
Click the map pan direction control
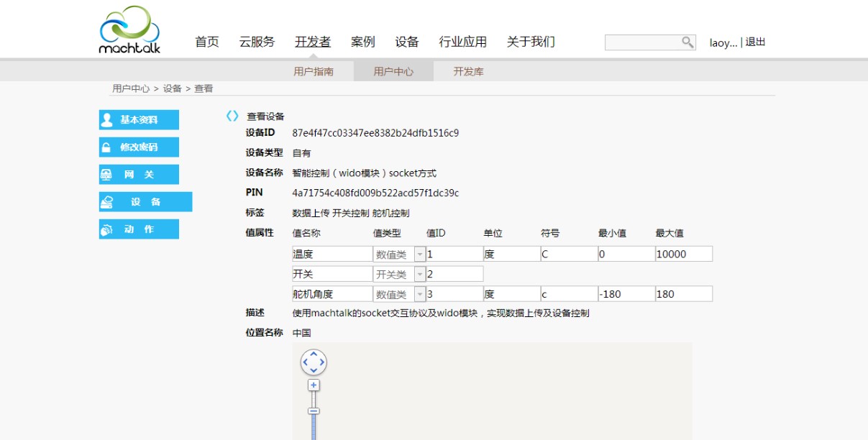point(314,363)
